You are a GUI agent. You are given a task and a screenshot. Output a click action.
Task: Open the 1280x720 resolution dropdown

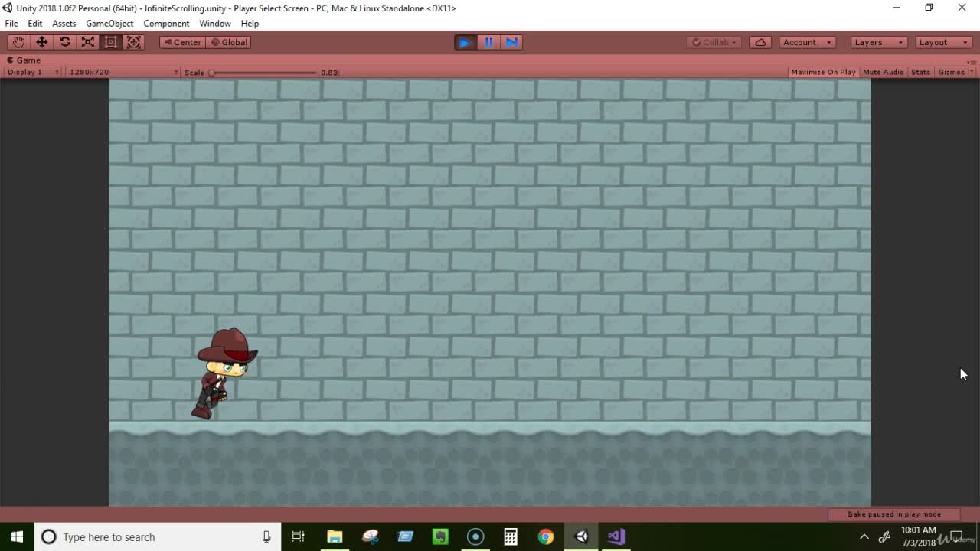tap(123, 72)
